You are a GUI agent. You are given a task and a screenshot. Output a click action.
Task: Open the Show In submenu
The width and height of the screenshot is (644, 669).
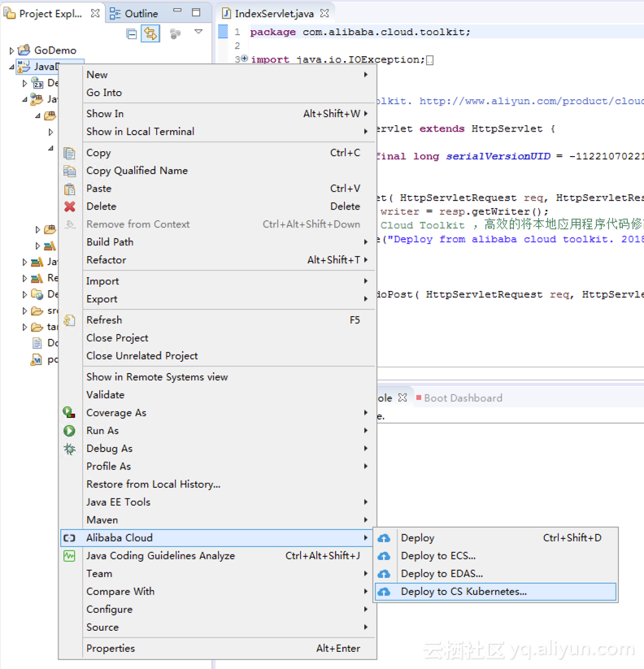coord(229,114)
